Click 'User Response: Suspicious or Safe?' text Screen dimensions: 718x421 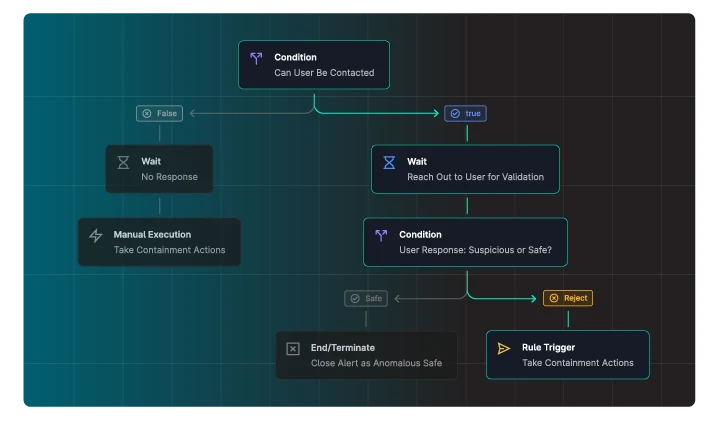(475, 250)
